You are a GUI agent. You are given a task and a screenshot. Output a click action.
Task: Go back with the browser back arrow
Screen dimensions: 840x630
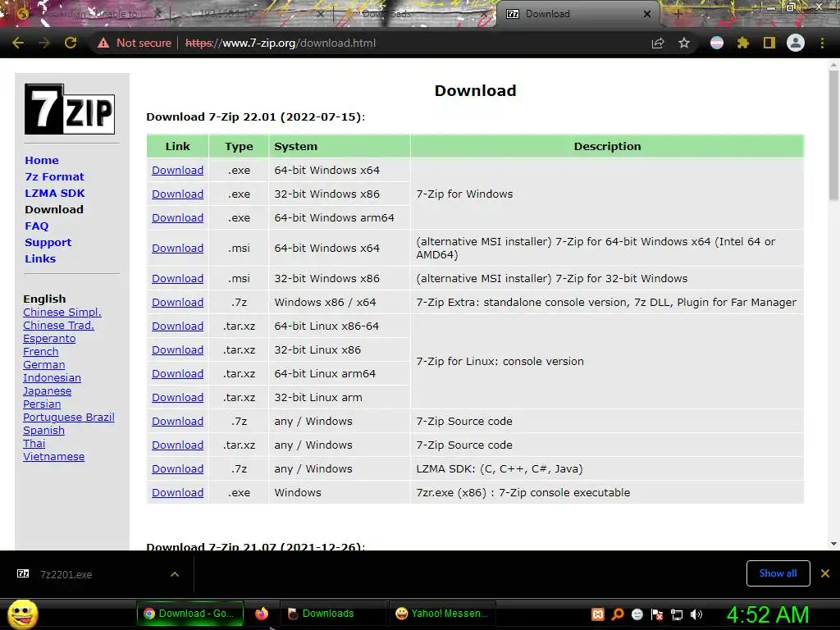point(18,43)
